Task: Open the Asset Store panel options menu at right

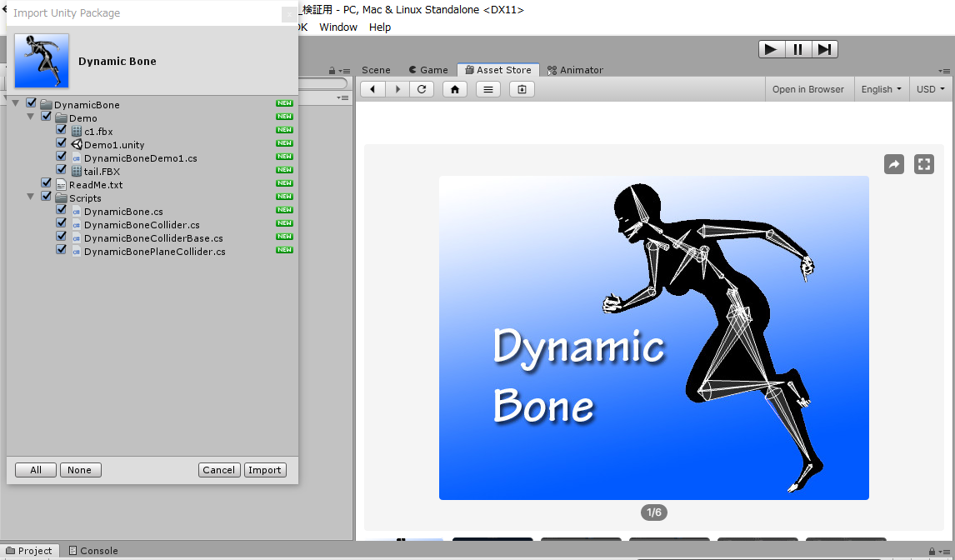Action: pos(944,72)
